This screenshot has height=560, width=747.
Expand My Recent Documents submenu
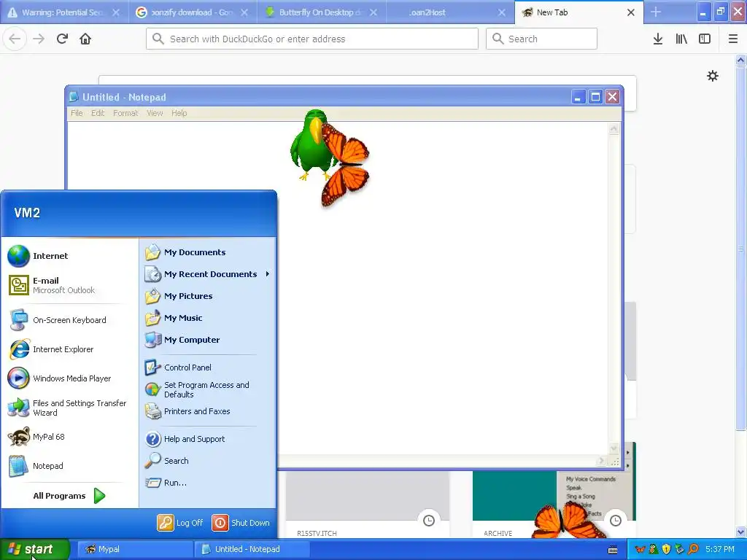click(x=207, y=274)
